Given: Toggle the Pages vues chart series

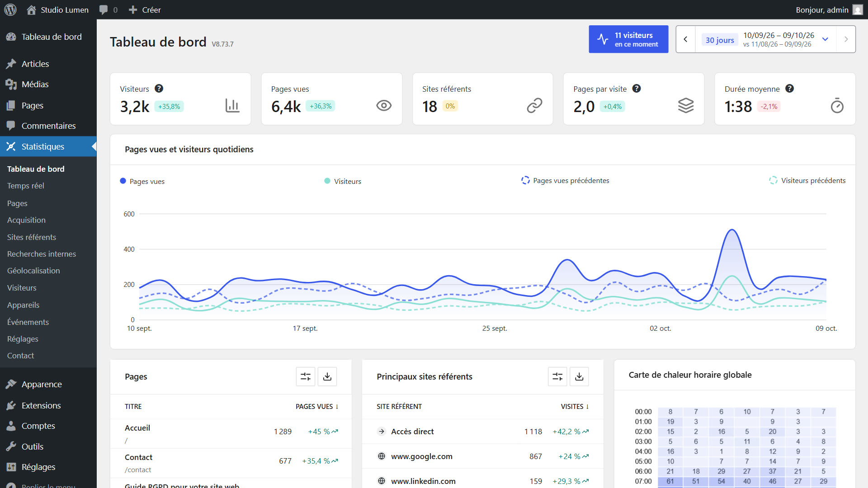Looking at the screenshot, I should tap(142, 181).
